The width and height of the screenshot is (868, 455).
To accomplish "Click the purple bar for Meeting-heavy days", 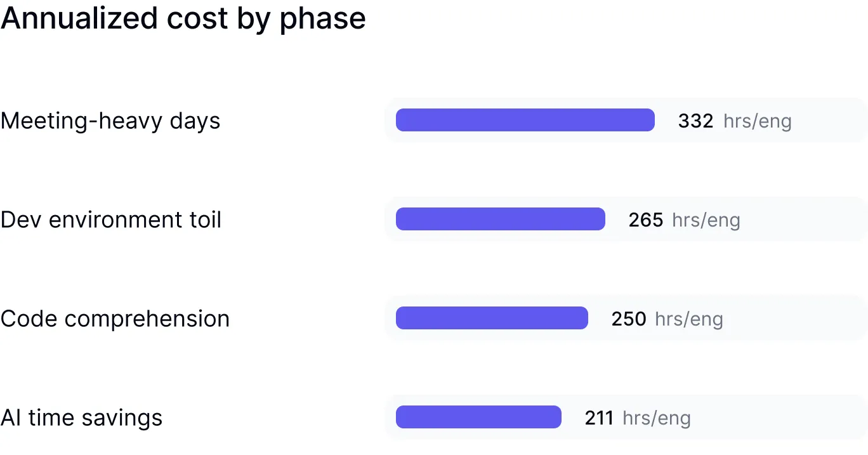I will pyautogui.click(x=525, y=120).
